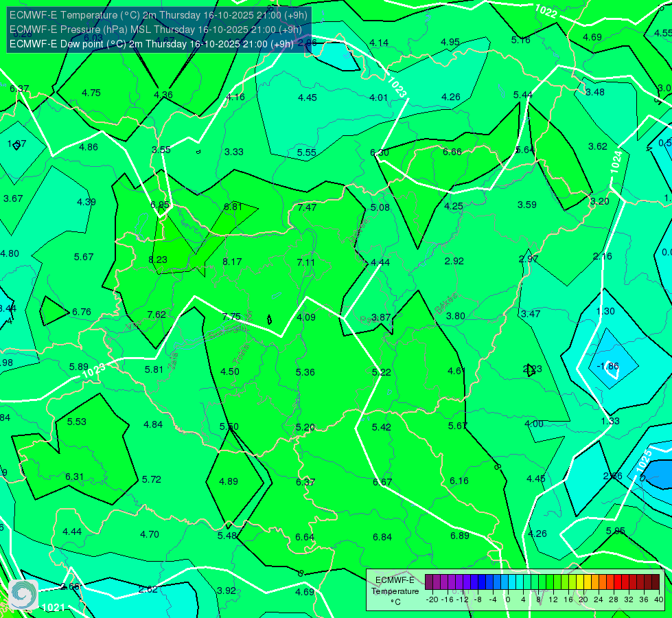This screenshot has height=618, width=672.
Task: Click the 8.23 dew point value
Action: coord(158,260)
